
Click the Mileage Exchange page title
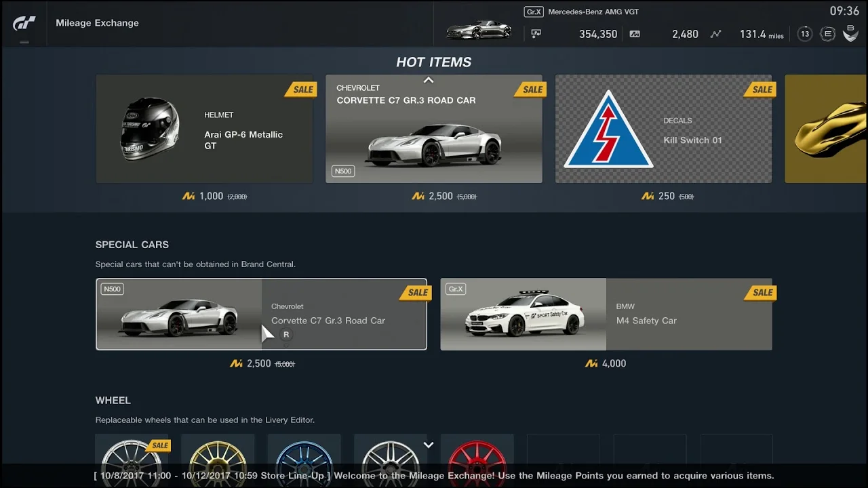(97, 23)
